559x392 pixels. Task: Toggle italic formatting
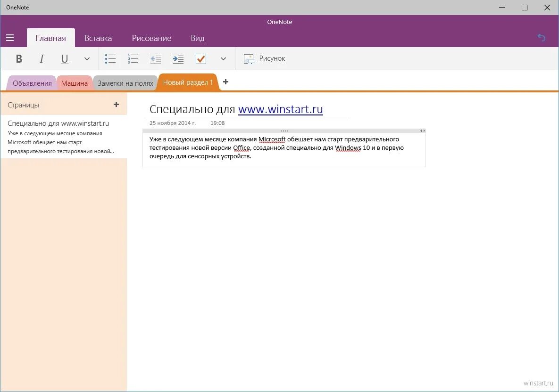point(42,59)
